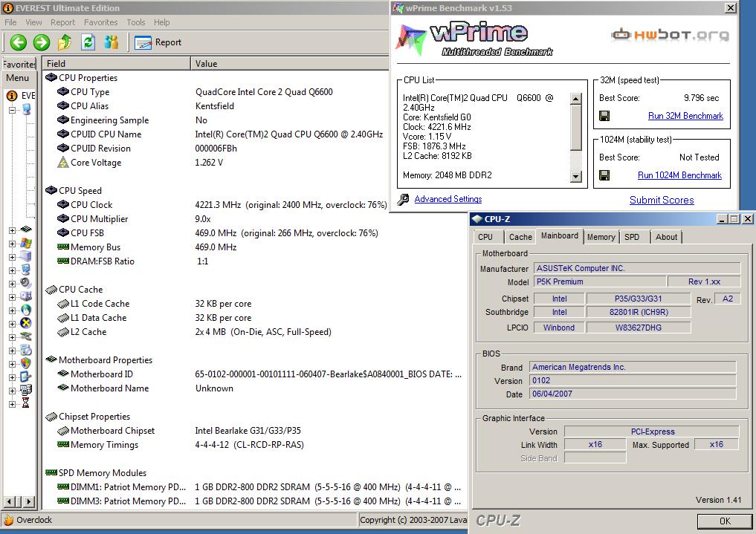756x534 pixels.
Task: Switch to the Cache tab in CPU-Z
Action: pyautogui.click(x=520, y=237)
